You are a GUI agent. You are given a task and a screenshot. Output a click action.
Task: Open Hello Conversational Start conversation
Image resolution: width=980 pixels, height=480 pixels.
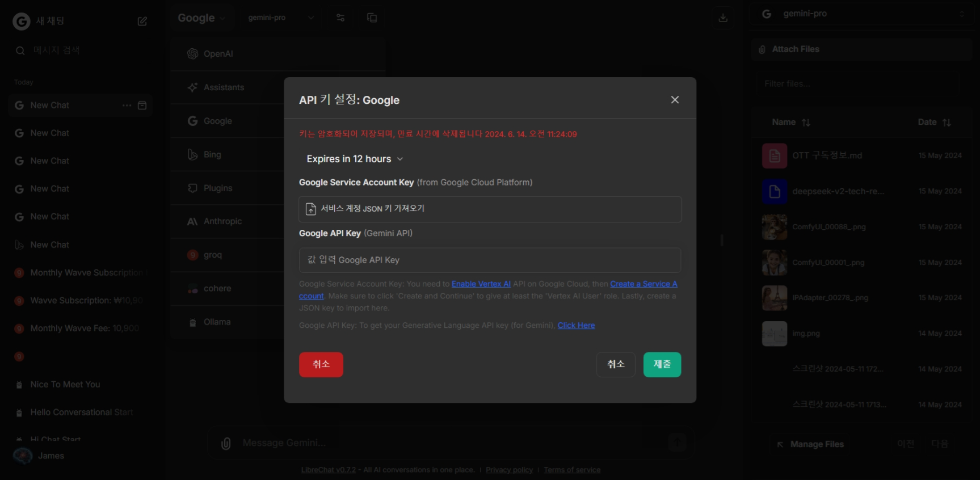[x=81, y=412]
